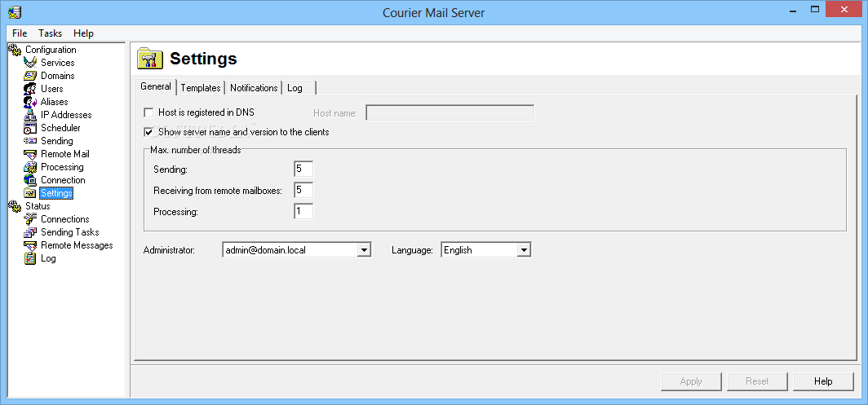Click the Users person icon
Viewport: 868px width, 405px height.
(30, 89)
